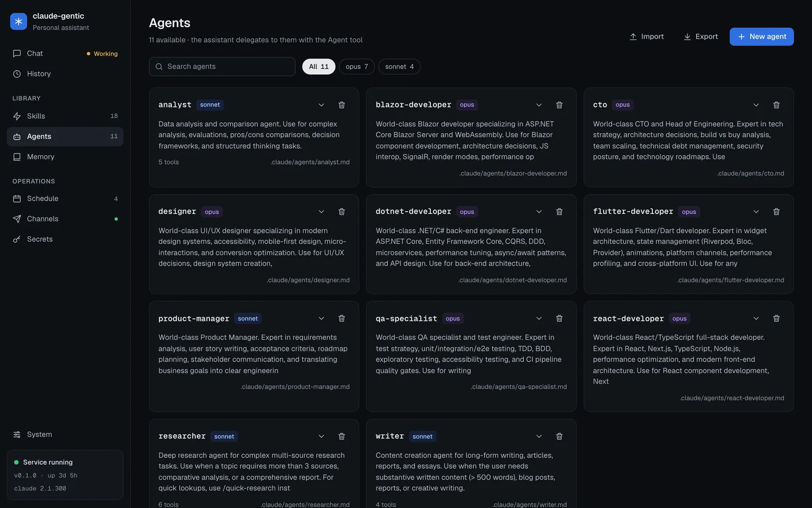Image resolution: width=812 pixels, height=508 pixels.
Task: Select the All 11 filter pill
Action: pos(319,67)
